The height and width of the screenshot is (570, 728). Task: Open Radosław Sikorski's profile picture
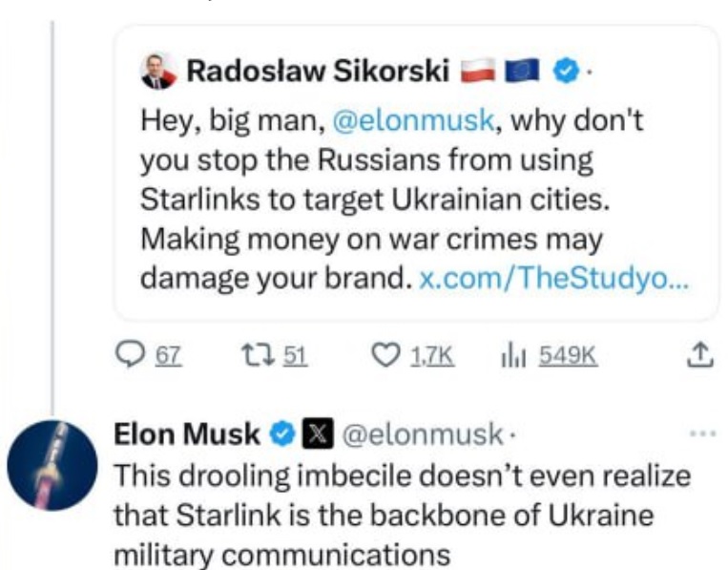click(158, 71)
